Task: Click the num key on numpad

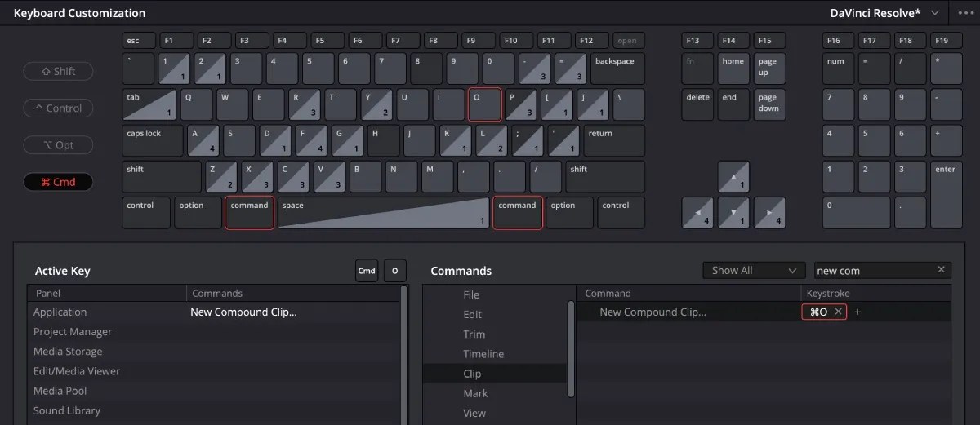Action: pyautogui.click(x=838, y=69)
